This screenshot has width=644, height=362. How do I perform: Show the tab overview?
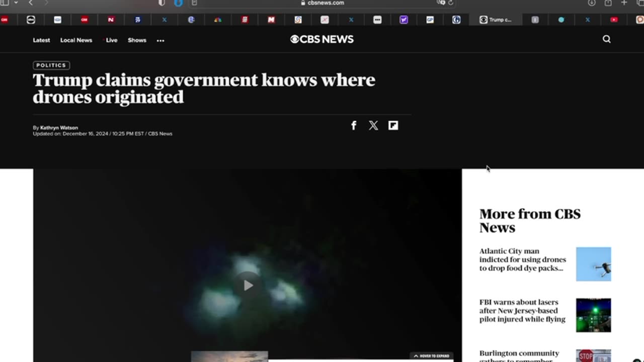(x=640, y=3)
